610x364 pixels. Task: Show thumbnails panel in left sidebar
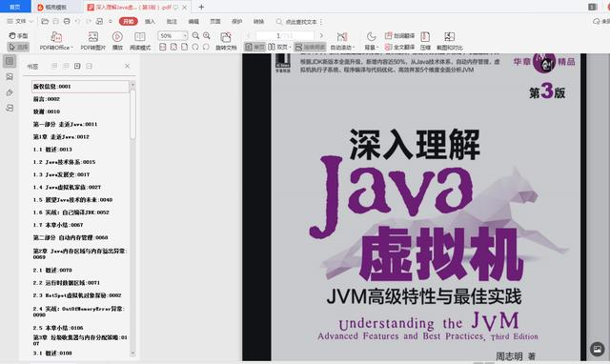[x=10, y=76]
